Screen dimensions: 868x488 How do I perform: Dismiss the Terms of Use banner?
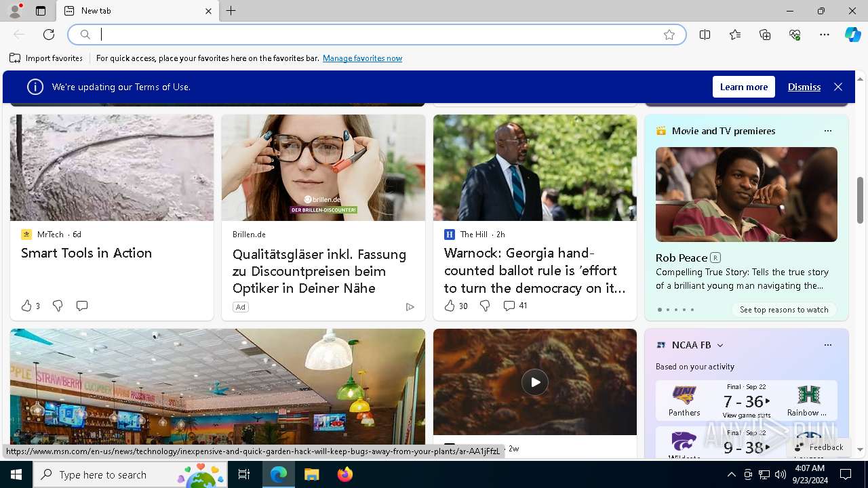coord(804,87)
